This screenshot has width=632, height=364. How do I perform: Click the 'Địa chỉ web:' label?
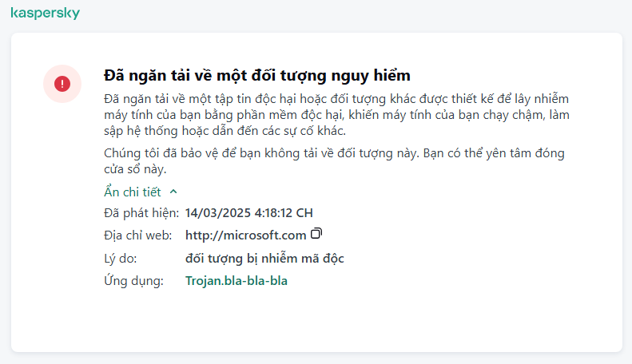pos(140,235)
